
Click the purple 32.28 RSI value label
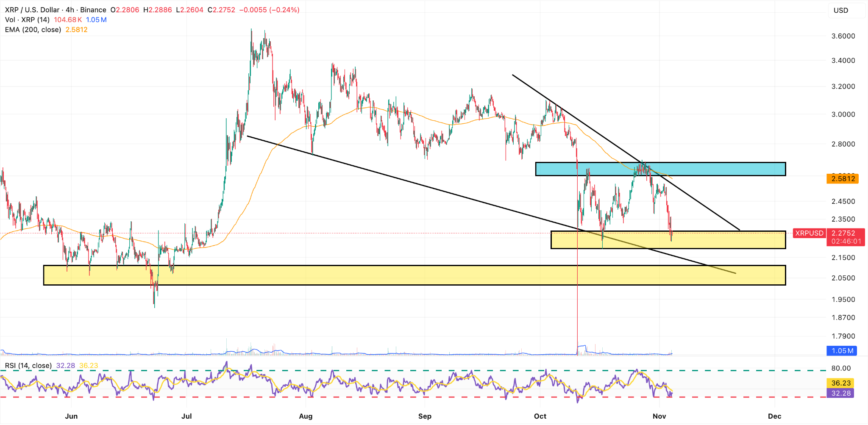pyautogui.click(x=841, y=393)
